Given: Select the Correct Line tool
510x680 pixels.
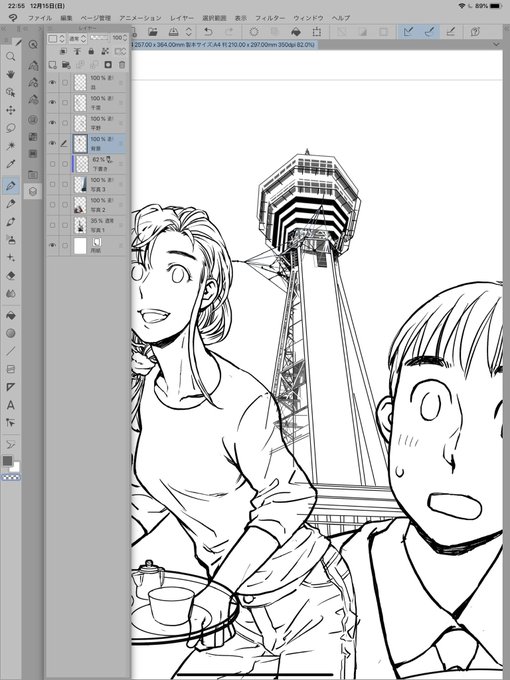Looking at the screenshot, I should point(11,423).
